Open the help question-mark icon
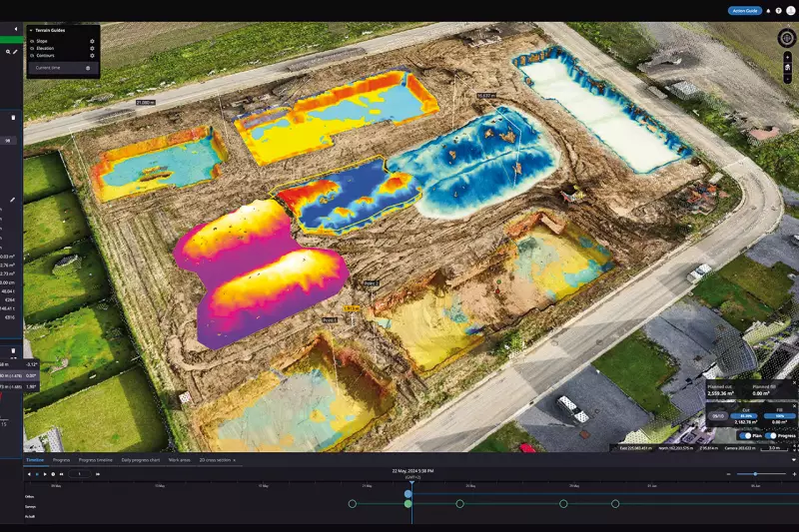 click(779, 11)
